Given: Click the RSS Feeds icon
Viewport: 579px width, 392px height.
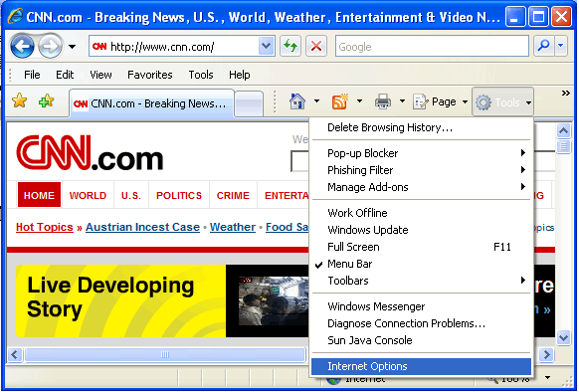Looking at the screenshot, I should (340, 101).
